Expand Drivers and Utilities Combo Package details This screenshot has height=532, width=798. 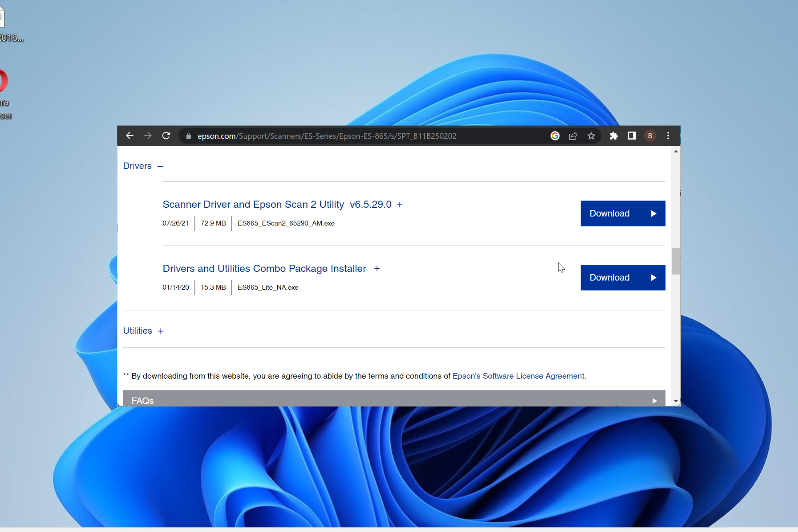click(x=377, y=269)
